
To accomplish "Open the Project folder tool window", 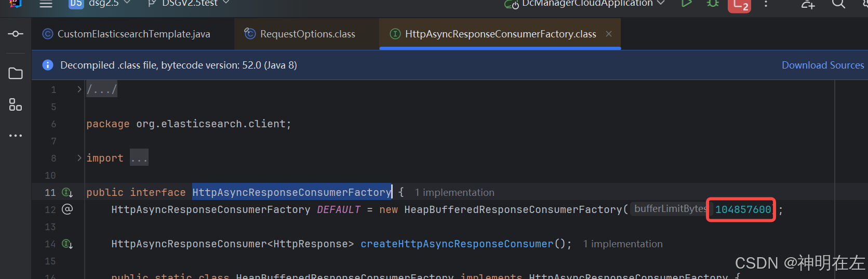I will [16, 73].
